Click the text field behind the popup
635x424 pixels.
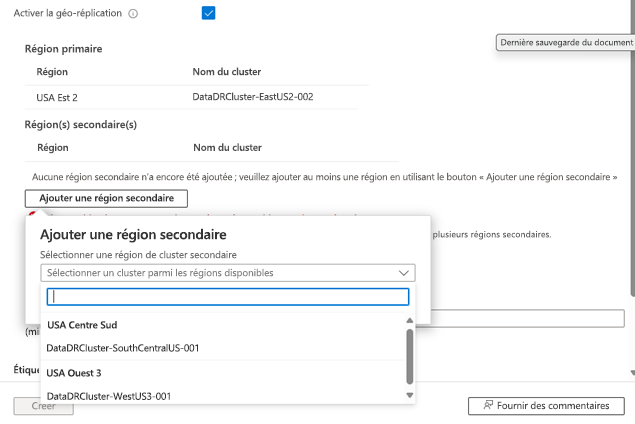527,319
